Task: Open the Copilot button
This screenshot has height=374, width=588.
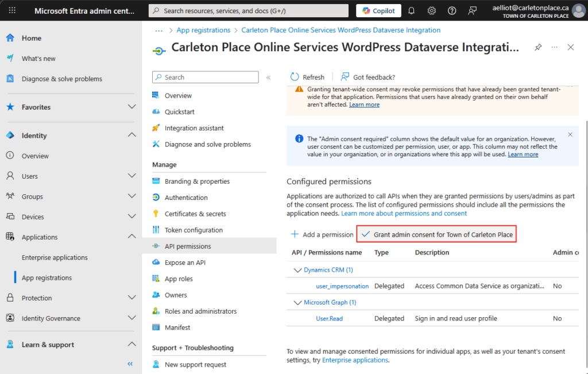Action: [x=378, y=11]
